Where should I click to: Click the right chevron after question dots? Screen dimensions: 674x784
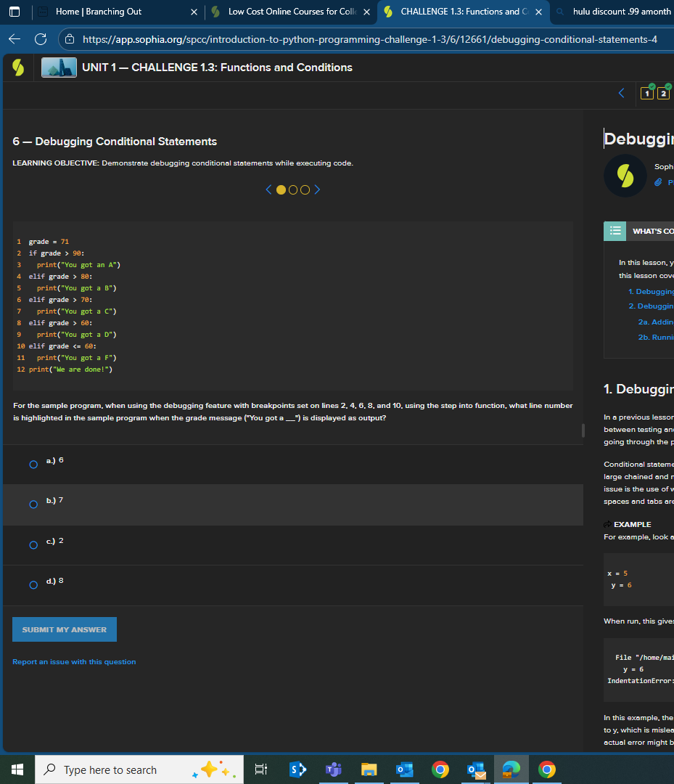click(317, 189)
